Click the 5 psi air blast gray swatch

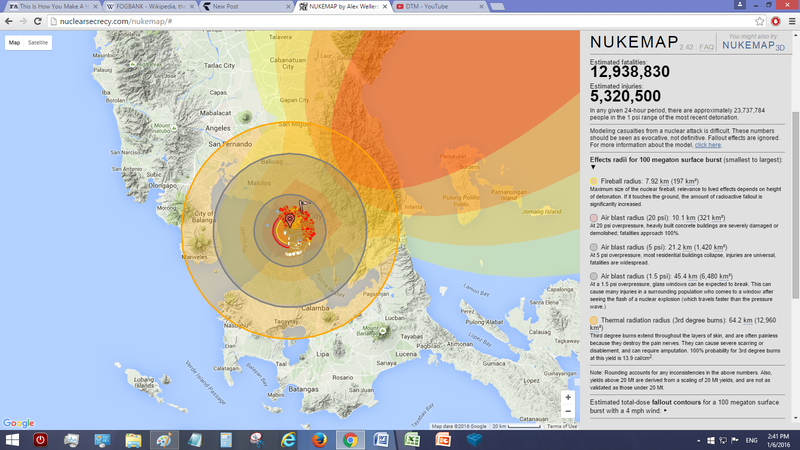point(594,247)
